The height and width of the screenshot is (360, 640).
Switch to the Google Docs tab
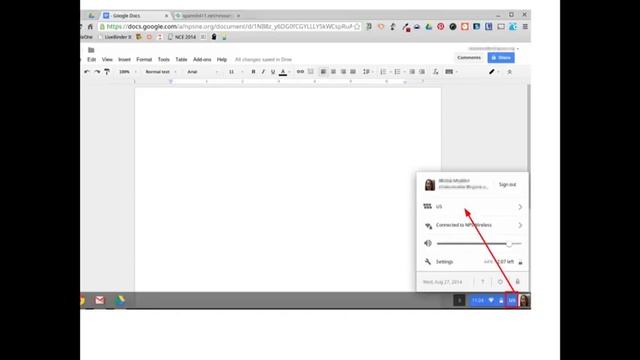coord(135,16)
